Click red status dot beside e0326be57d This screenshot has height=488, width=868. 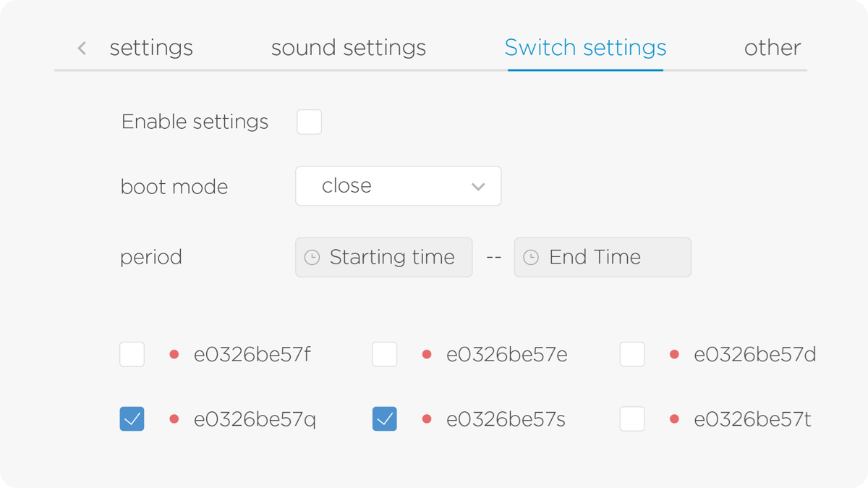674,355
